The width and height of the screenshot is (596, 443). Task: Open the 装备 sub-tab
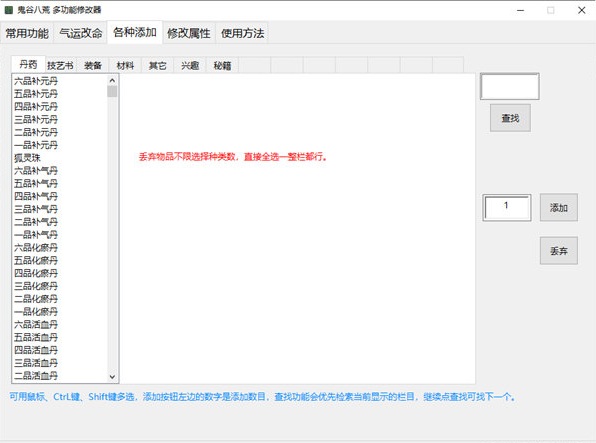93,65
